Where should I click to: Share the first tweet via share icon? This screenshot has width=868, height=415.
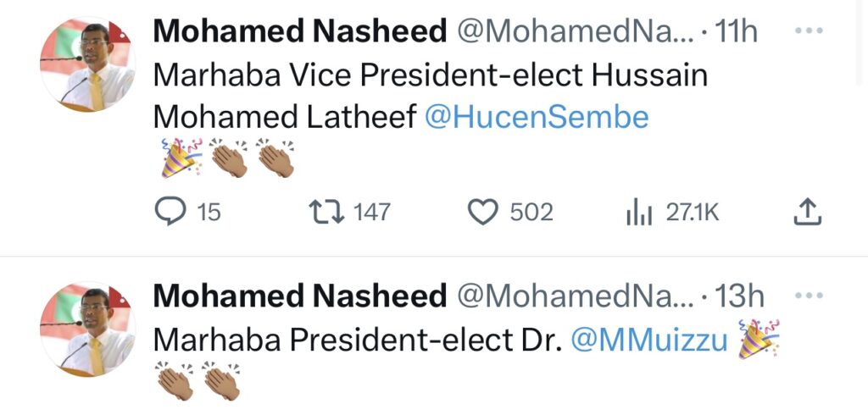coord(807,211)
